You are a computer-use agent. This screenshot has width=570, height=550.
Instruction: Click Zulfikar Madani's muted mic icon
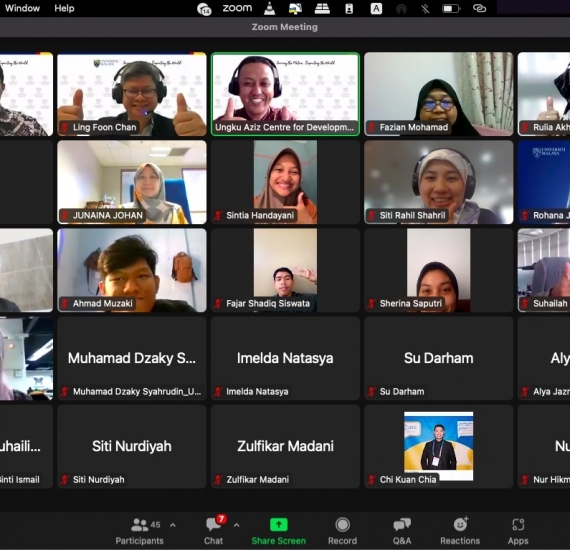coord(218,480)
